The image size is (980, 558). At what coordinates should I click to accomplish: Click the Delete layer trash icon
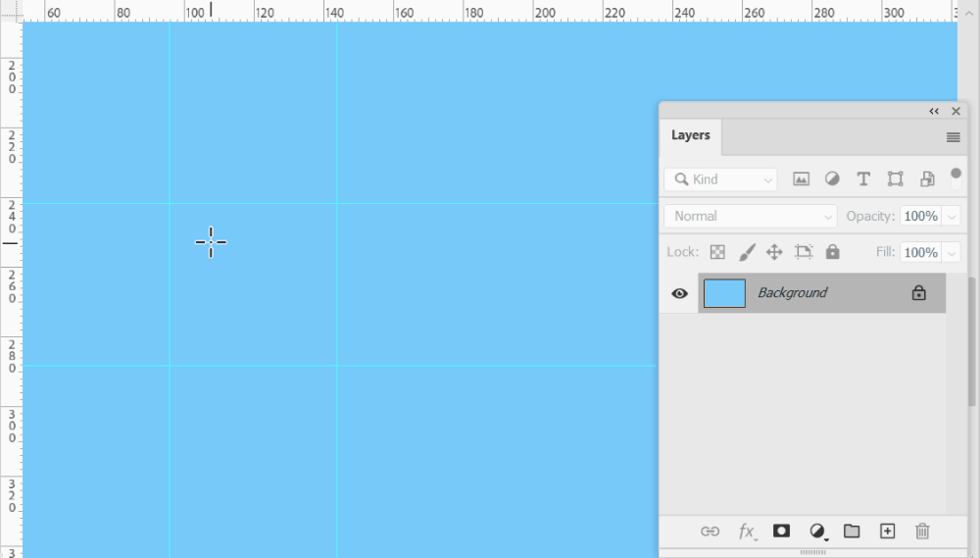922,532
